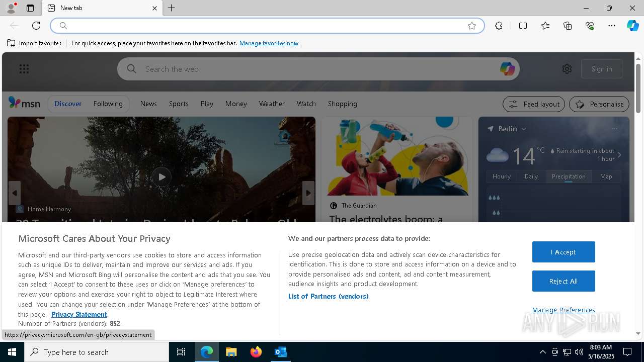Image resolution: width=644 pixels, height=362 pixels.
Task: Open the Play section
Action: tap(207, 104)
